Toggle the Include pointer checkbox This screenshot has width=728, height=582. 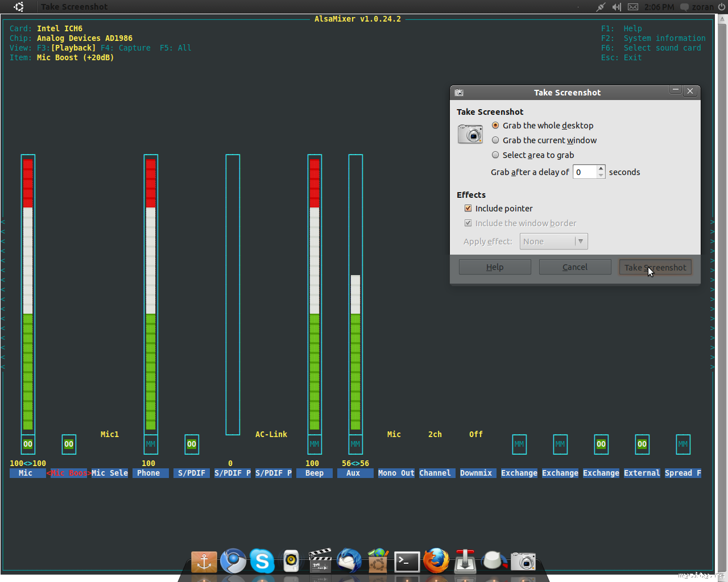[468, 209]
